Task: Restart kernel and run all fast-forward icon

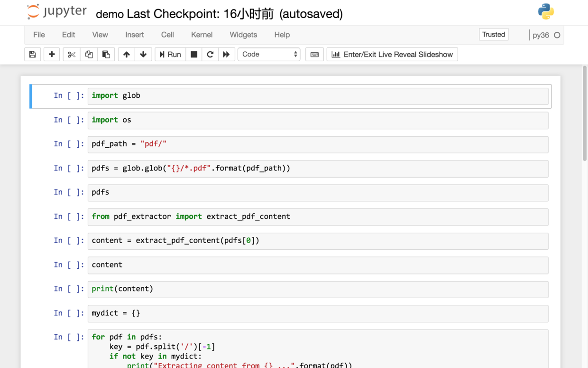Action: 226,55
